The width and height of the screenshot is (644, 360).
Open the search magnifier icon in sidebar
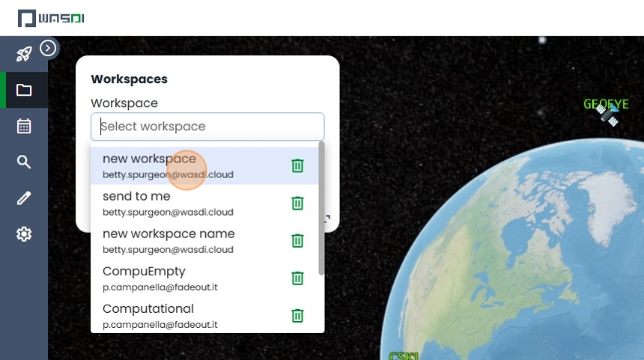coord(24,162)
